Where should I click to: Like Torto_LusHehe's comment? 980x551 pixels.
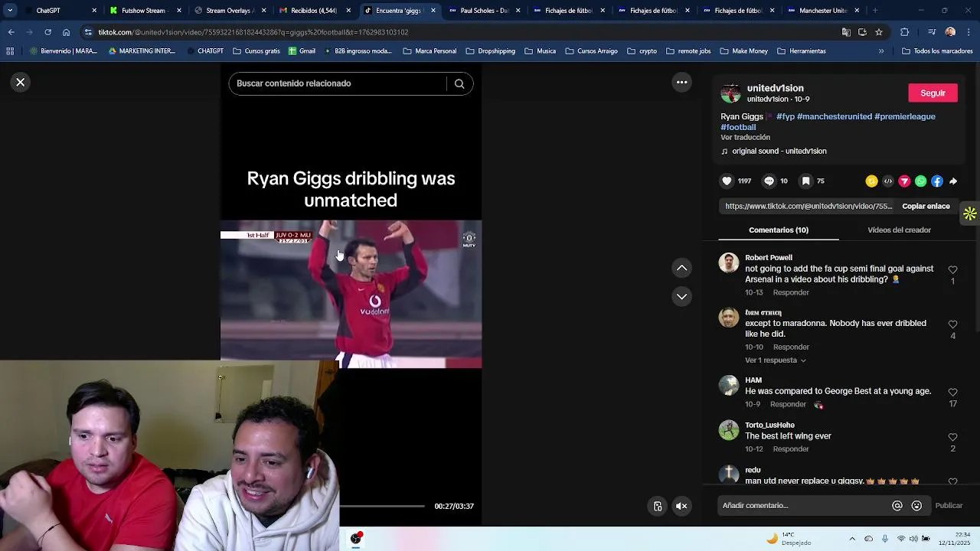(952, 437)
